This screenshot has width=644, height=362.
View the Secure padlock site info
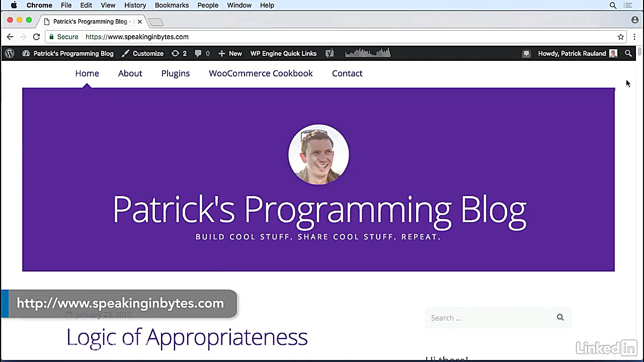(63, 37)
